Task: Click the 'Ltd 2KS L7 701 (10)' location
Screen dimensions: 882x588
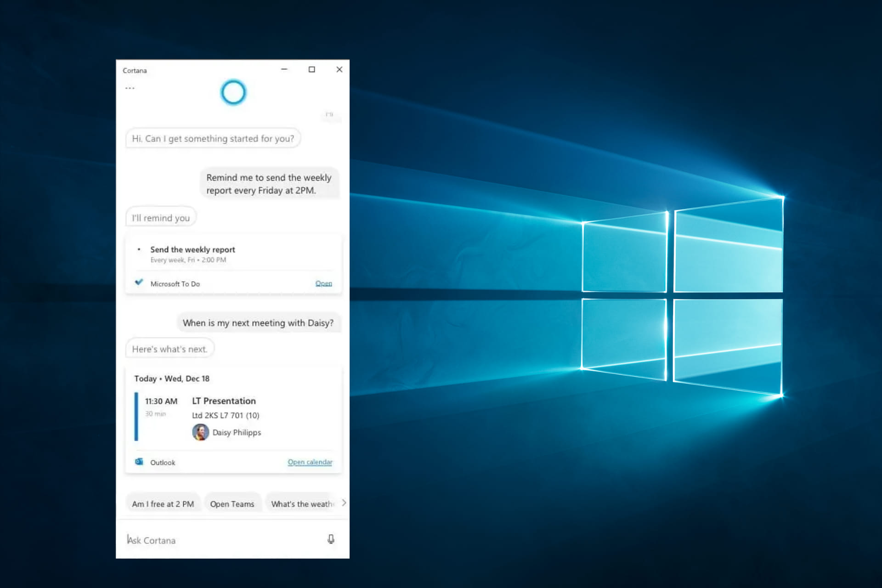Action: (226, 415)
